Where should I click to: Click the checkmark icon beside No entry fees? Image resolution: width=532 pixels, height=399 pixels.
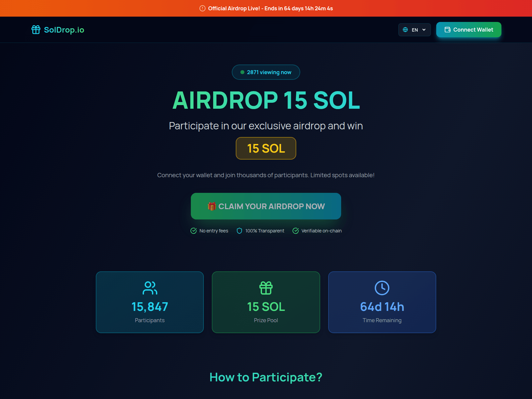pos(194,231)
